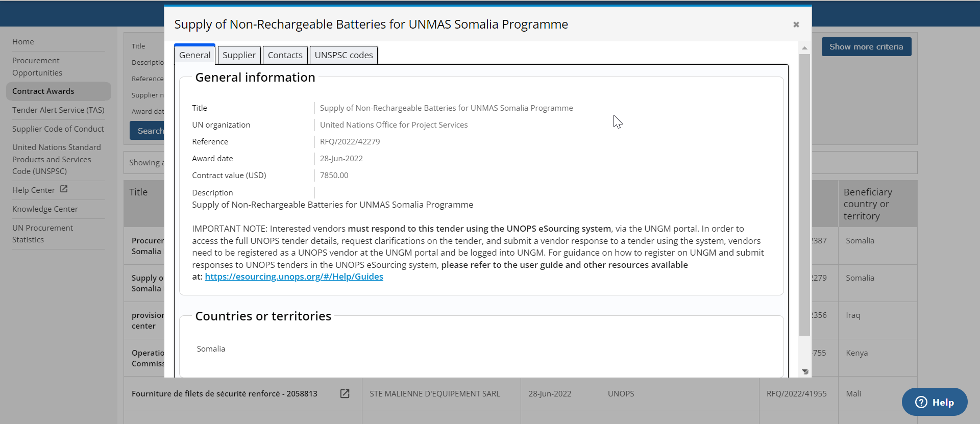Screen dimensions: 980x424
Task: Open the Contacts tab
Action: point(285,55)
